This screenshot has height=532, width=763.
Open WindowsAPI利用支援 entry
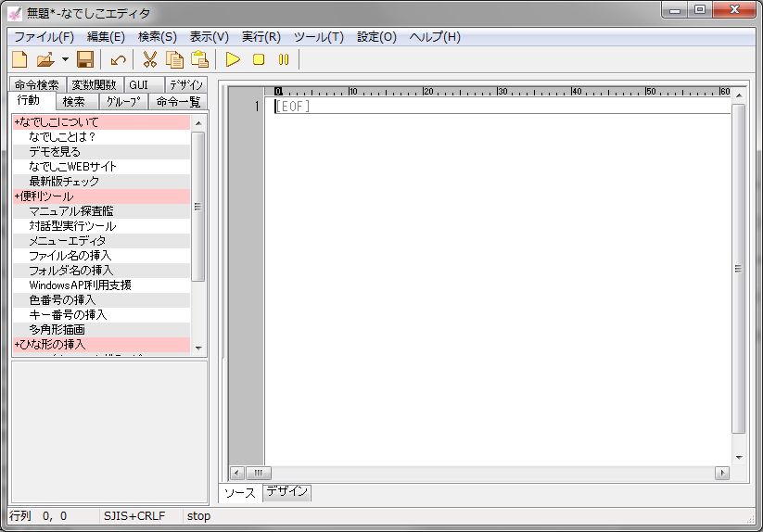101,285
